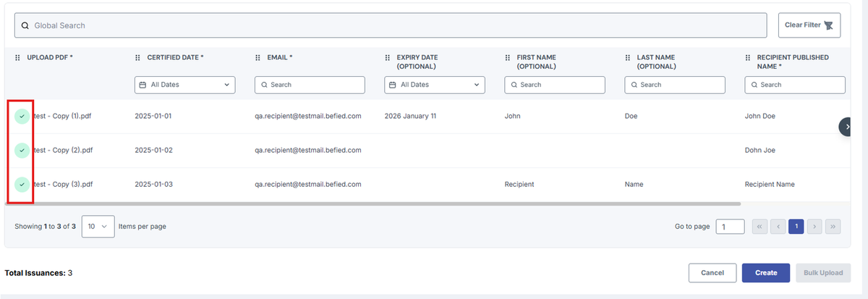Click the Showing 1 to 3 of 3 text
Viewport: 868px width, 299px height.
coord(45,227)
